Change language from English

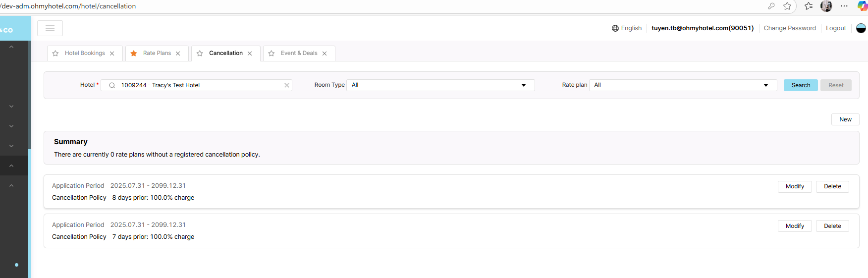coord(627,28)
